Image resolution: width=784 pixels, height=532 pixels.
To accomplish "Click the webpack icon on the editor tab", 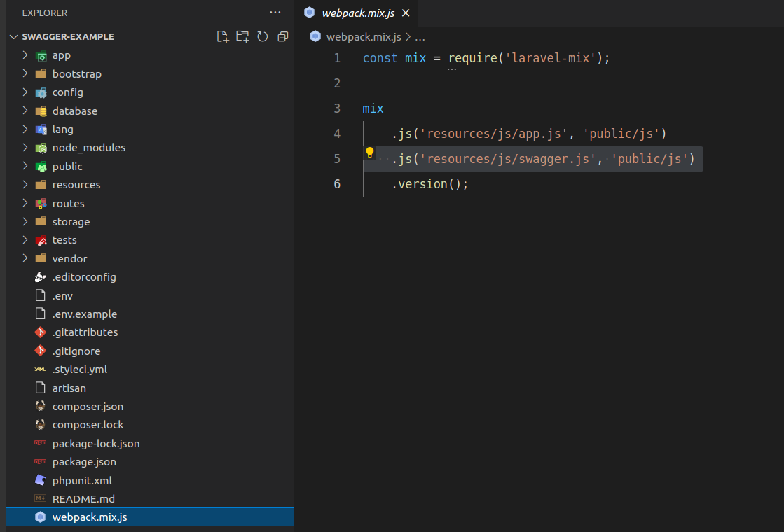I will point(308,12).
